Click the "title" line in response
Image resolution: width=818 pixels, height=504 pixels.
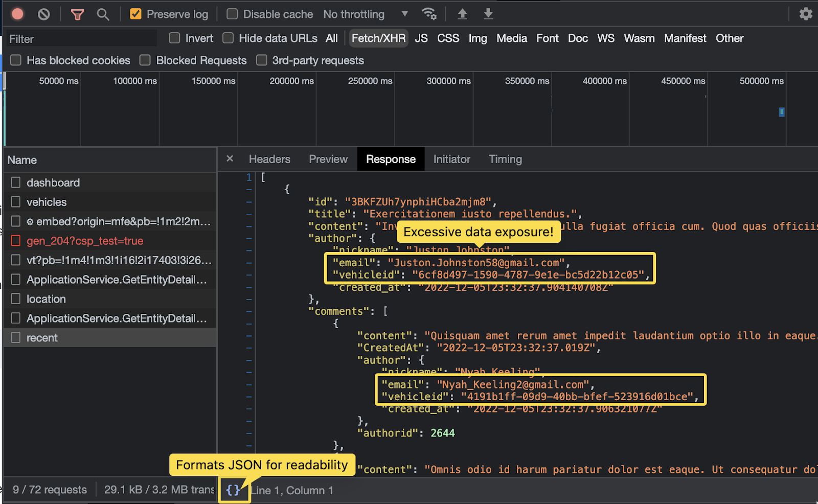445,214
